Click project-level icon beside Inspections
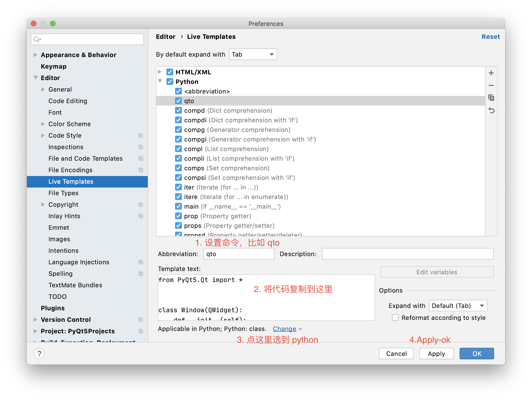This screenshot has height=400, width=532. (x=141, y=147)
